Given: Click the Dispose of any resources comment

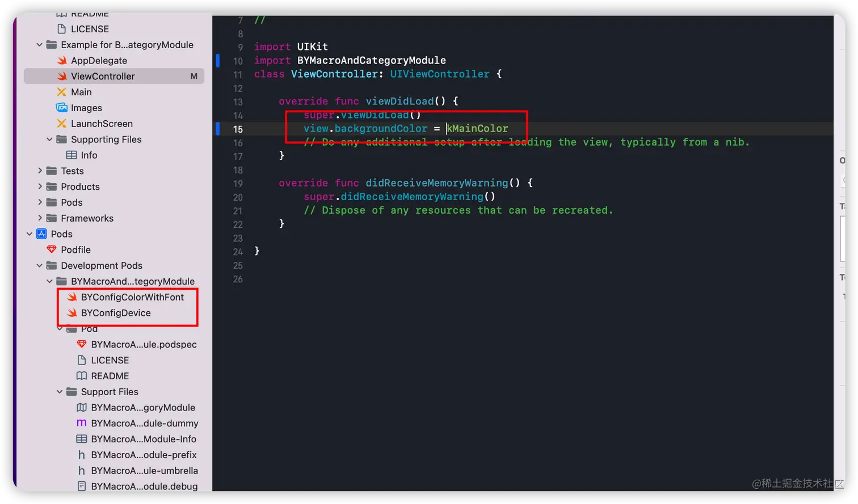Looking at the screenshot, I should tap(459, 210).
